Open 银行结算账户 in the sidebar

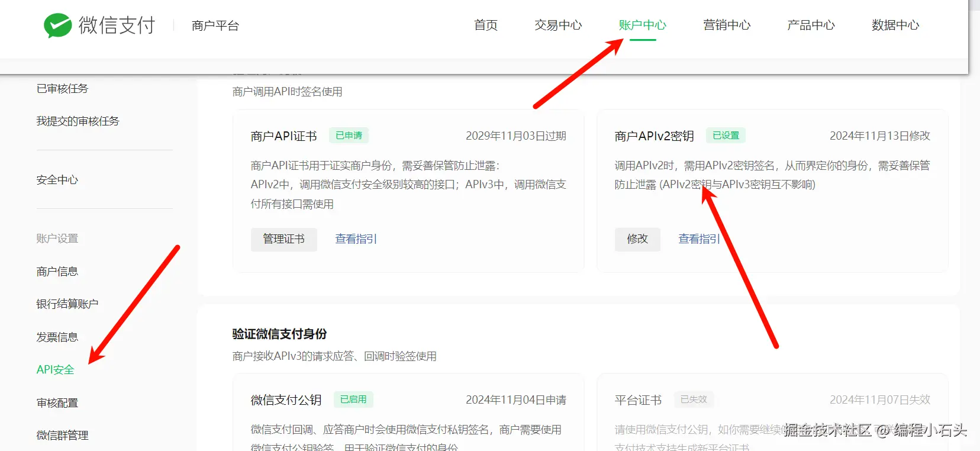click(x=67, y=304)
